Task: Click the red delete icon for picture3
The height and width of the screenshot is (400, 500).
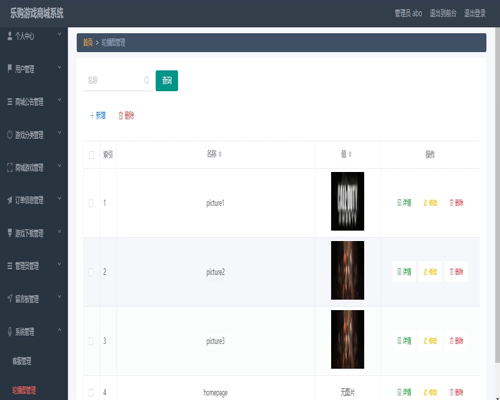Action: point(452,341)
